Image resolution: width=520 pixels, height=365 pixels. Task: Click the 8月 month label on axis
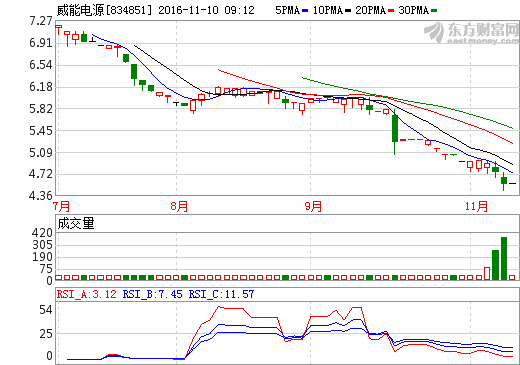coord(179,206)
